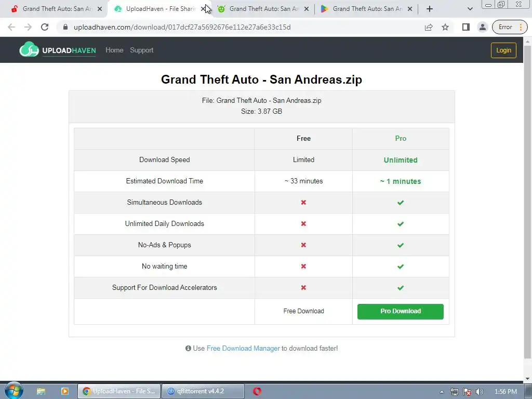Image resolution: width=532 pixels, height=399 pixels.
Task: Close the Google Play tab
Action: click(410, 9)
